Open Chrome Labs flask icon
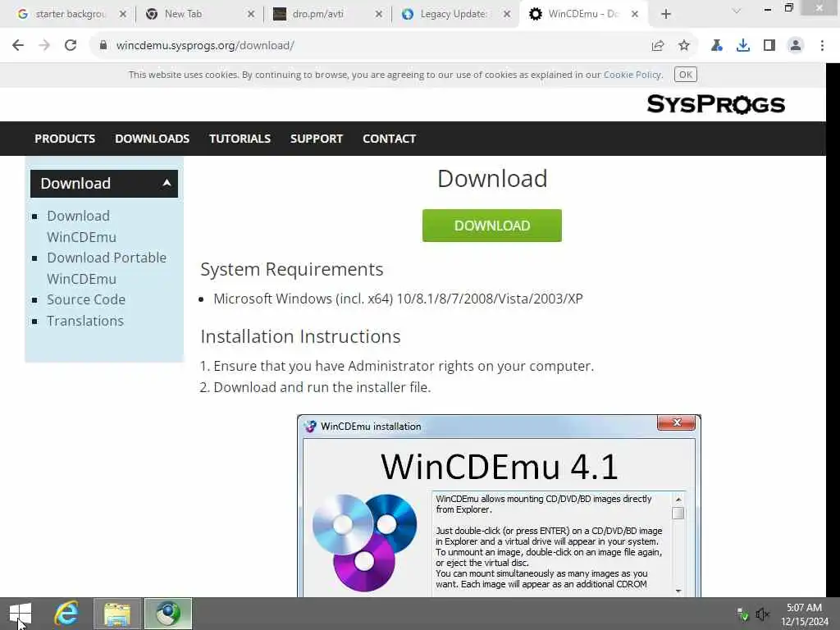840x630 pixels. click(716, 46)
